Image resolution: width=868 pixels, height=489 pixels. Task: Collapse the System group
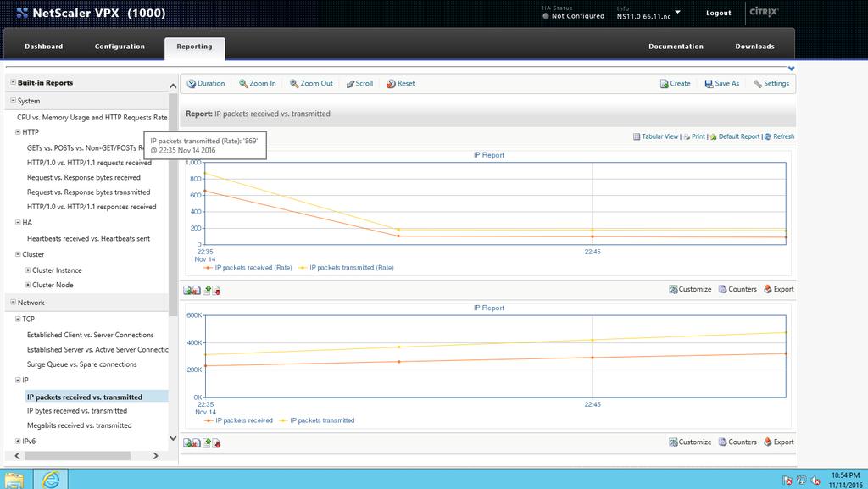pos(13,101)
